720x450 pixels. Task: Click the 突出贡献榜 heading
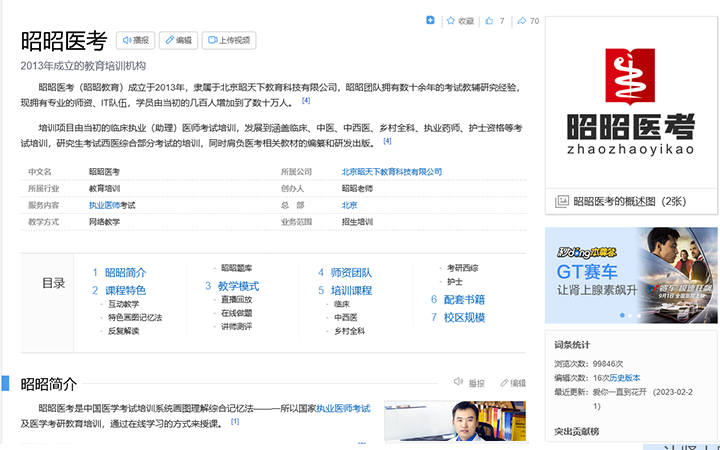point(576,432)
